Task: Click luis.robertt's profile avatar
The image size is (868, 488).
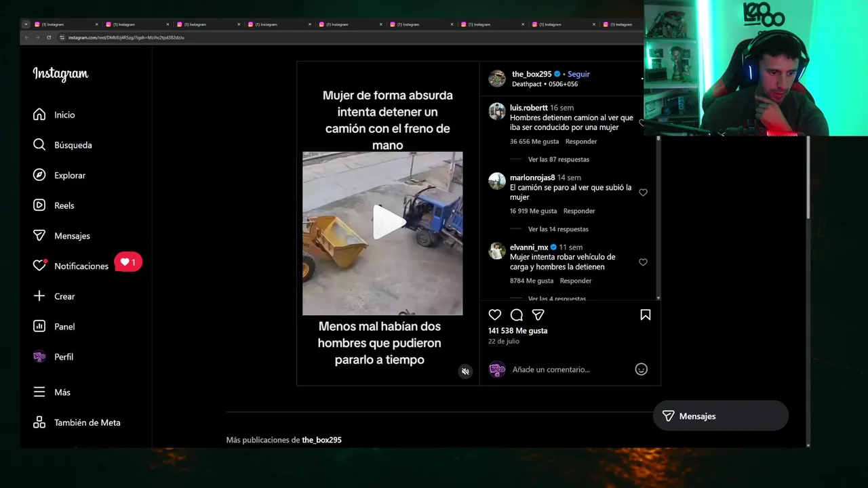Action: tap(497, 111)
